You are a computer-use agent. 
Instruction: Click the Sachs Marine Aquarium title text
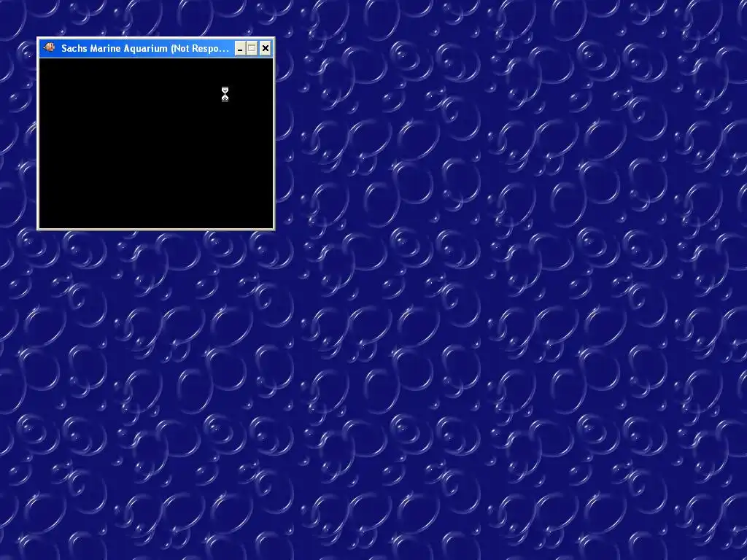145,49
